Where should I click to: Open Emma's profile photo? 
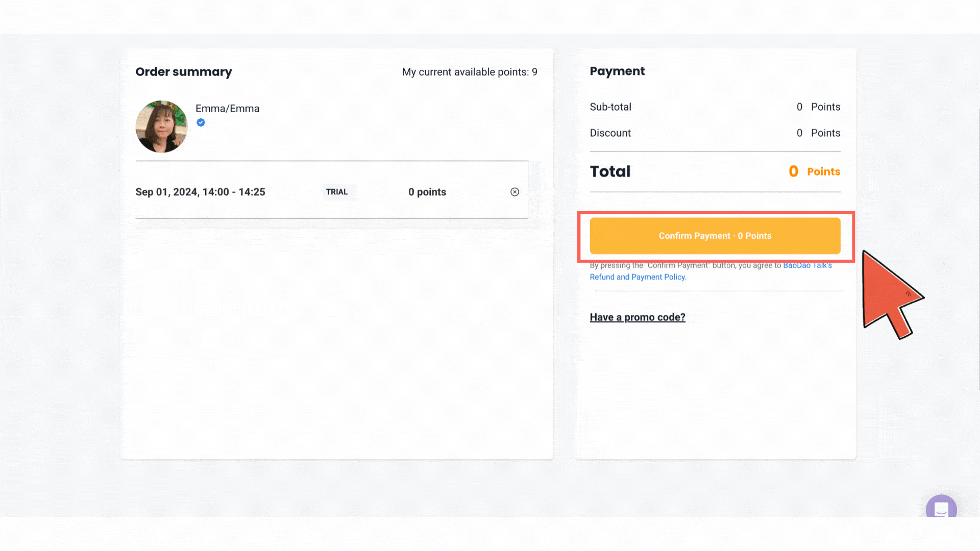(161, 127)
